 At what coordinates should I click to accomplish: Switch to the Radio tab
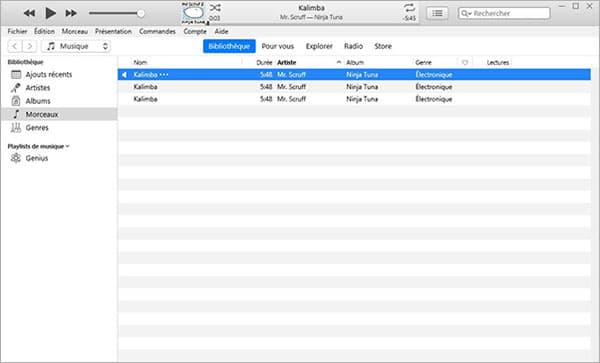coord(353,46)
